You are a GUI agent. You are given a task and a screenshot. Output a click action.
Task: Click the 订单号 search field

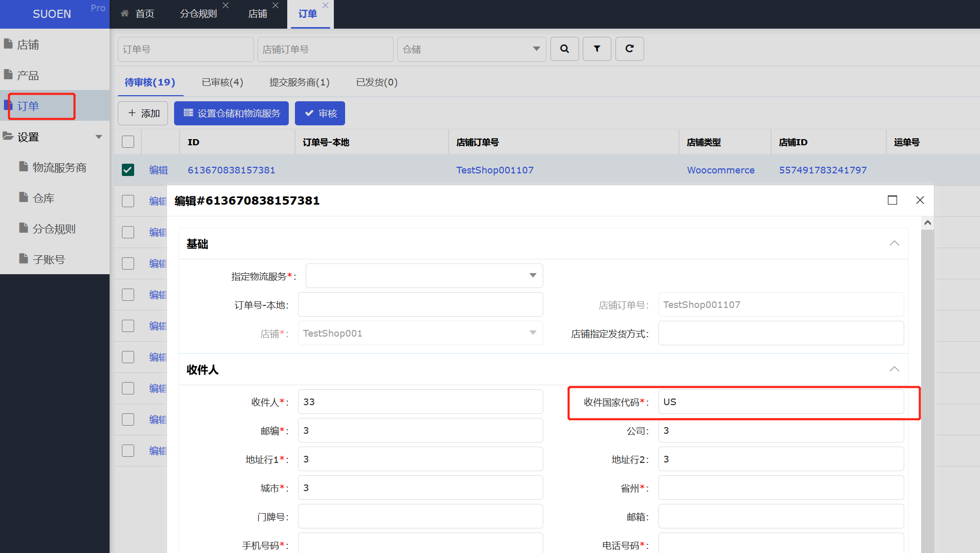click(186, 49)
